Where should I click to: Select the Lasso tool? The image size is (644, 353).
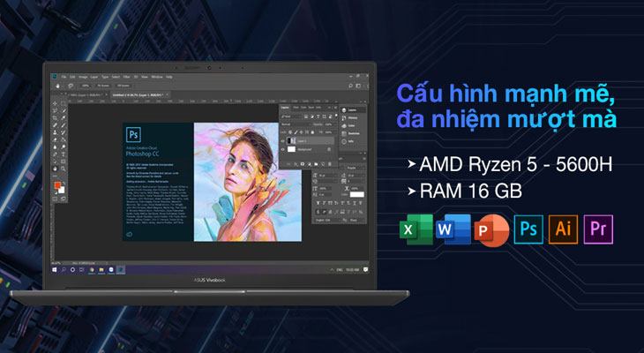55,110
